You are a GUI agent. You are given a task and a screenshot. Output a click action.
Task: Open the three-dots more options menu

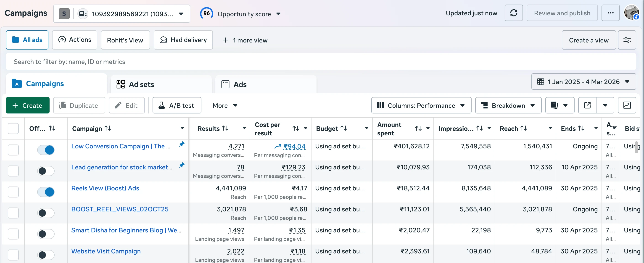(610, 13)
